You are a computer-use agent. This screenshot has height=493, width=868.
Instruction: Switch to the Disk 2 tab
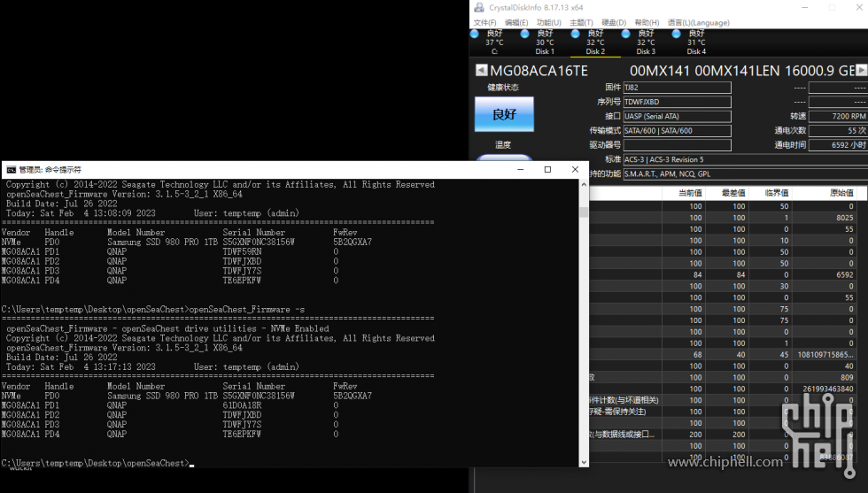pyautogui.click(x=595, y=42)
